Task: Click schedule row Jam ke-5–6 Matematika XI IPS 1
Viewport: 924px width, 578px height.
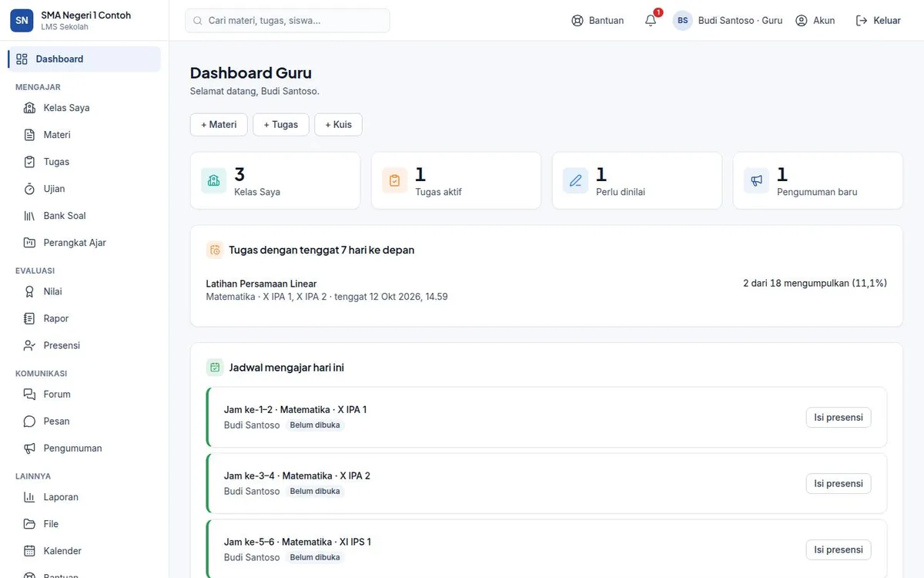Action: click(547, 549)
